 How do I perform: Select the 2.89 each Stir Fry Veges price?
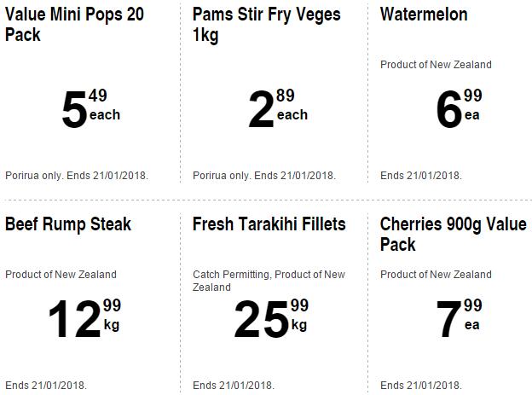click(277, 109)
